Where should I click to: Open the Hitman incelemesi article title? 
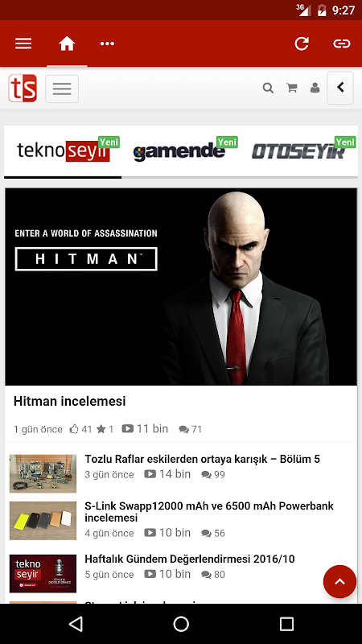point(70,401)
